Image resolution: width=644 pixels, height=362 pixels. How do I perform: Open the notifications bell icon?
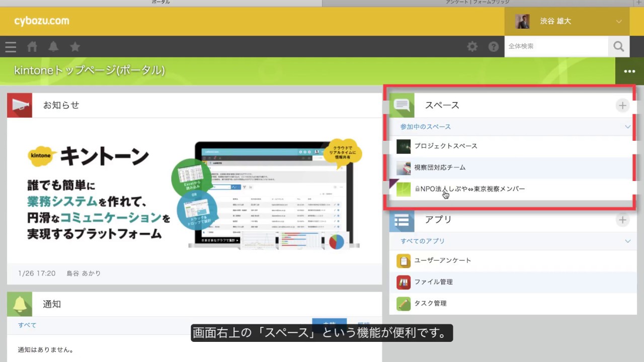point(53,47)
